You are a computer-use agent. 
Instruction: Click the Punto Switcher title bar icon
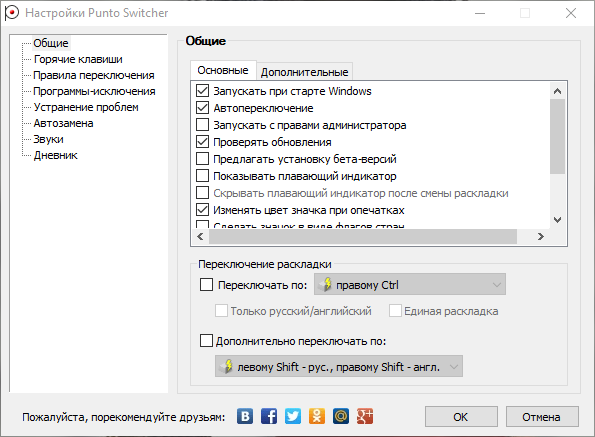click(x=11, y=13)
